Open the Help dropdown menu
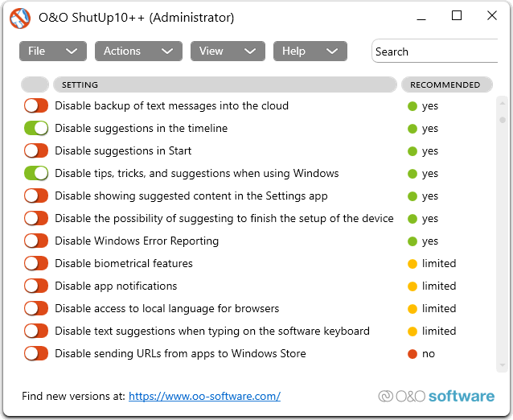The width and height of the screenshot is (513, 420). (x=310, y=51)
